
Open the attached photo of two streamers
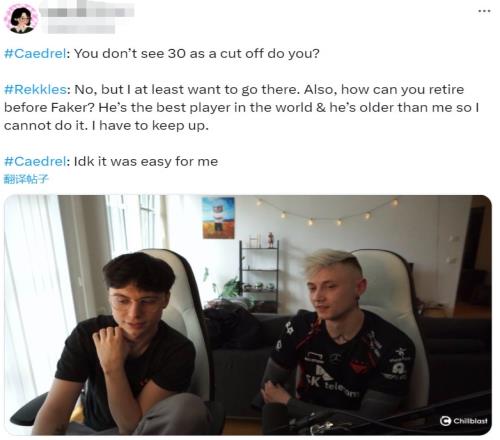(248, 315)
